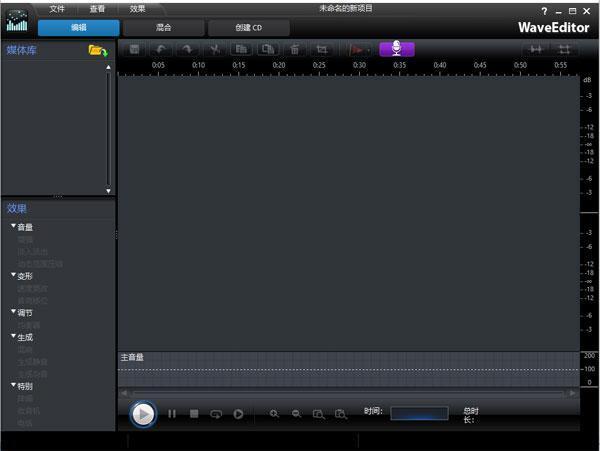Maximize the WaveEditor window
The height and width of the screenshot is (451, 600).
(x=572, y=11)
